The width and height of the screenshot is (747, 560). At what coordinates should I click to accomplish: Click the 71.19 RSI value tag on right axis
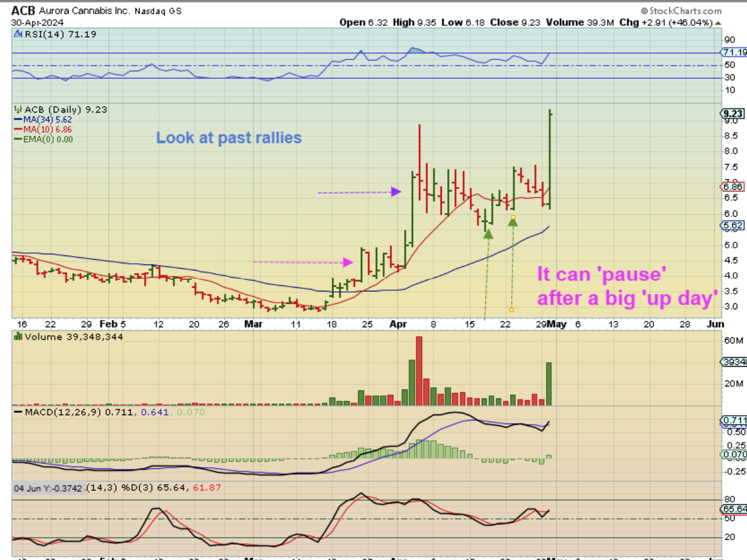[x=735, y=53]
